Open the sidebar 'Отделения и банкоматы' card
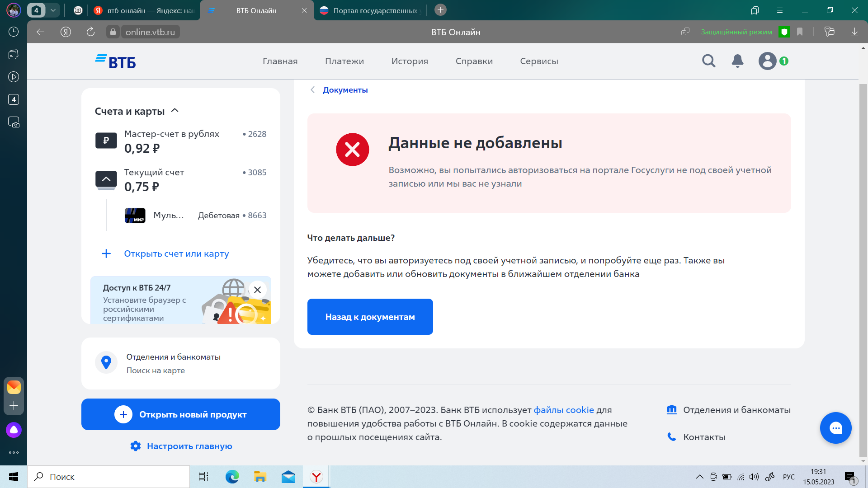 181,363
